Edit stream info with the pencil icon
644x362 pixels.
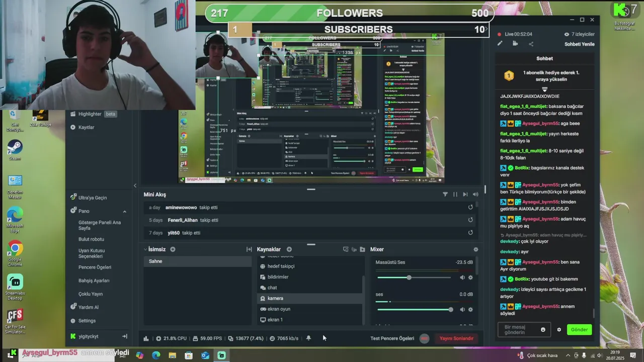coord(500,44)
